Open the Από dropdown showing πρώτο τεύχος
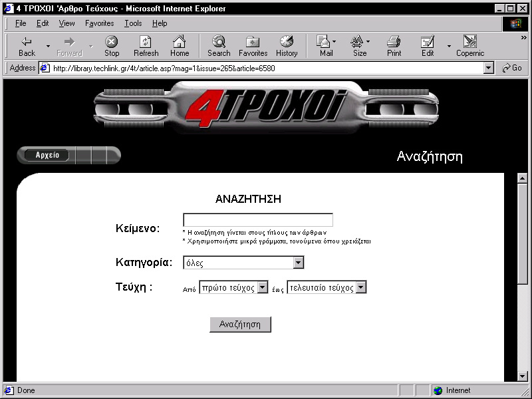 [233, 287]
